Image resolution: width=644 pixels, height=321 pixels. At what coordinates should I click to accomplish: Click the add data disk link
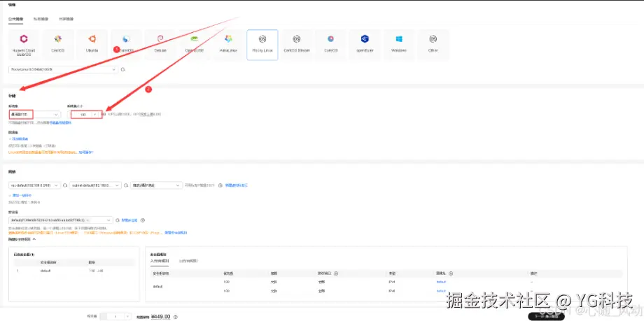[x=18, y=138]
